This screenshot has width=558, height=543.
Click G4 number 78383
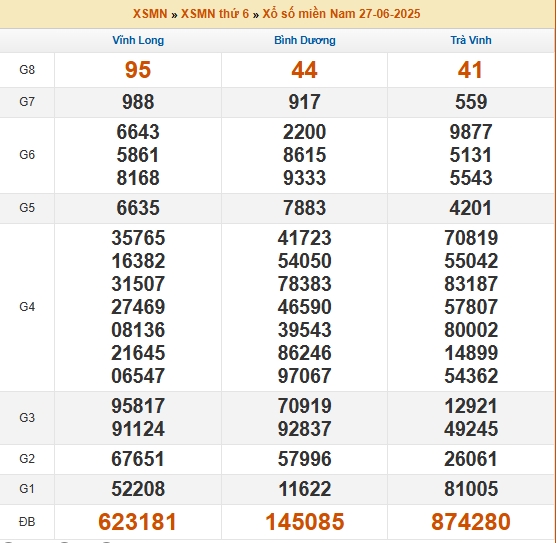click(304, 284)
